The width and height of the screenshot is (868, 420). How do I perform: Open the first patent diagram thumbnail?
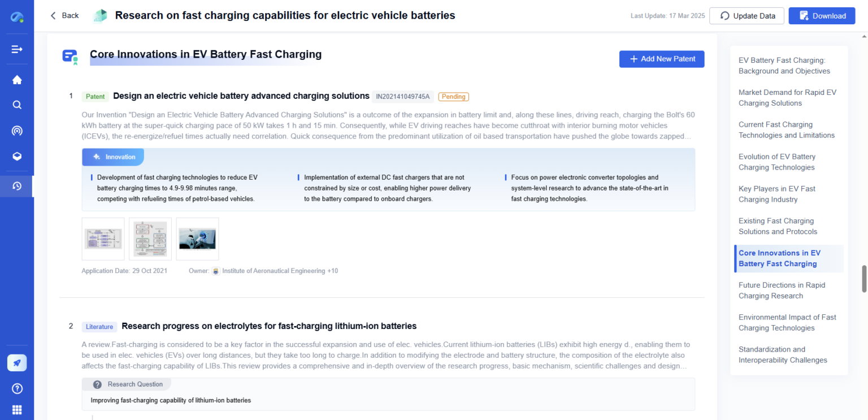[103, 239]
